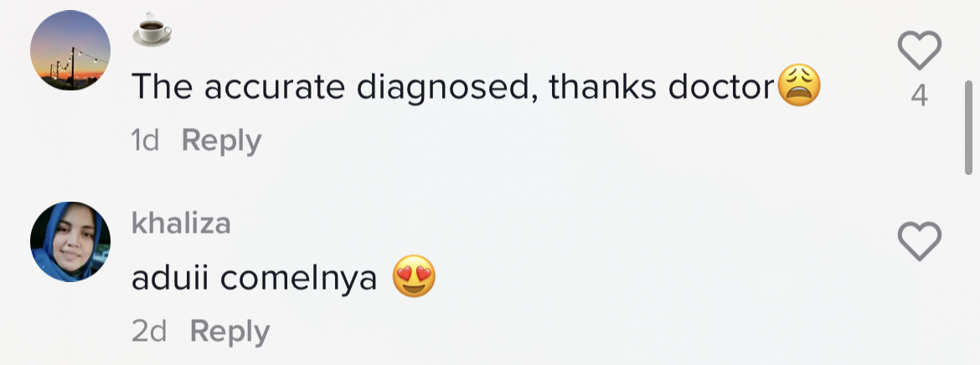980x365 pixels.
Task: Open the coffee cup emoji username
Action: (x=152, y=31)
